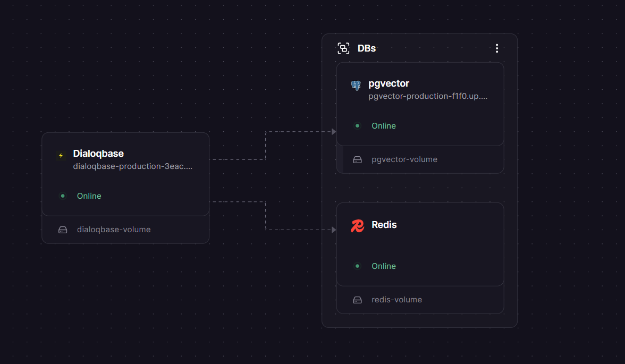
Task: Select the DBs group title text
Action: [x=367, y=48]
